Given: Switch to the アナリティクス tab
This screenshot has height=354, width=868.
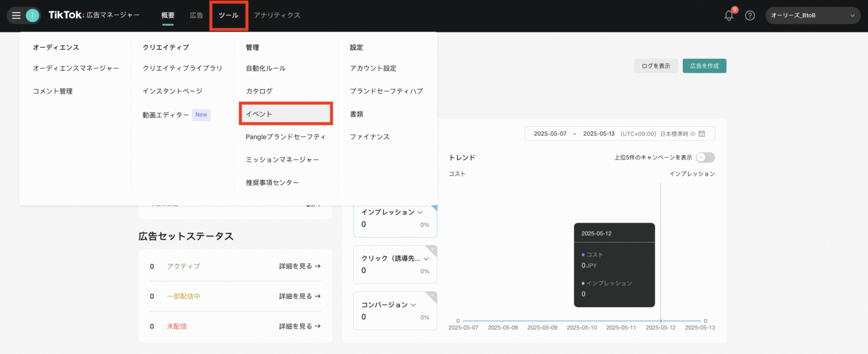Looking at the screenshot, I should 277,15.
